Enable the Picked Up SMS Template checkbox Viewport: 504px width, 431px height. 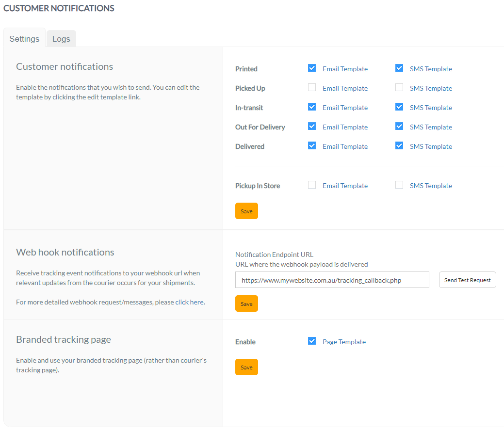click(399, 87)
